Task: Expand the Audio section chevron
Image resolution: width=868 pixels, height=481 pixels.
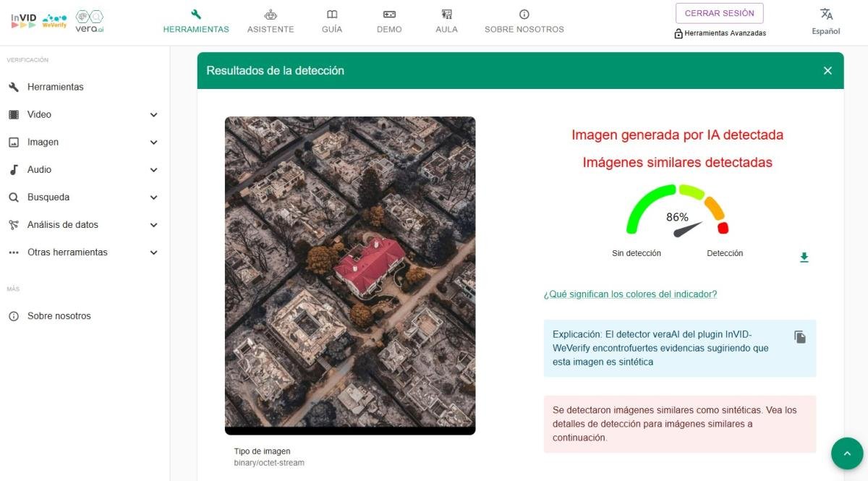Action: [x=153, y=170]
